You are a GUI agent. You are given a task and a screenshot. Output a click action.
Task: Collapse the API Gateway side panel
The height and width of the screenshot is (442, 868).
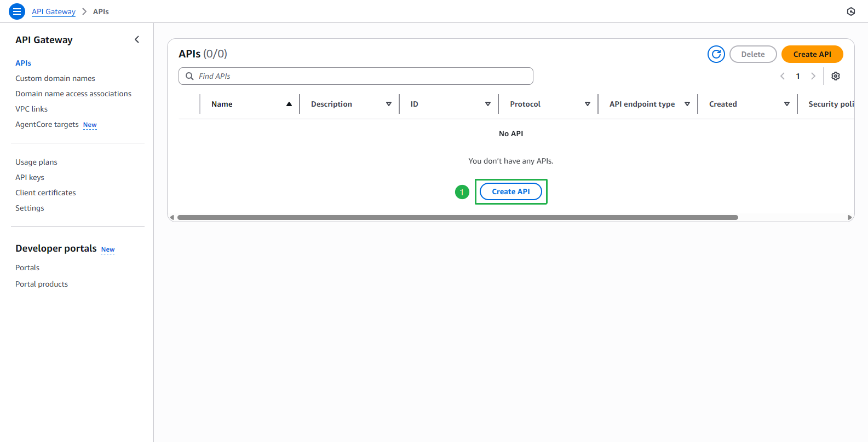pos(137,39)
